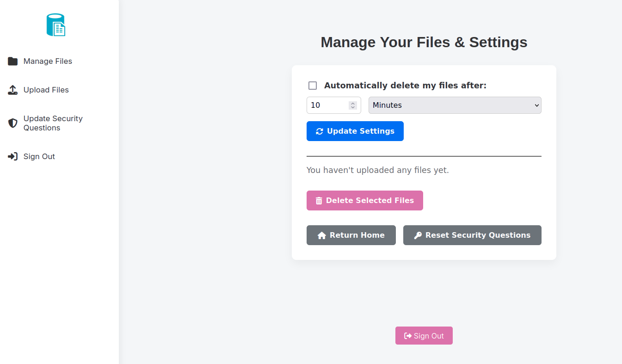
Task: Decrease the deletion time stepper value
Action: click(353, 107)
